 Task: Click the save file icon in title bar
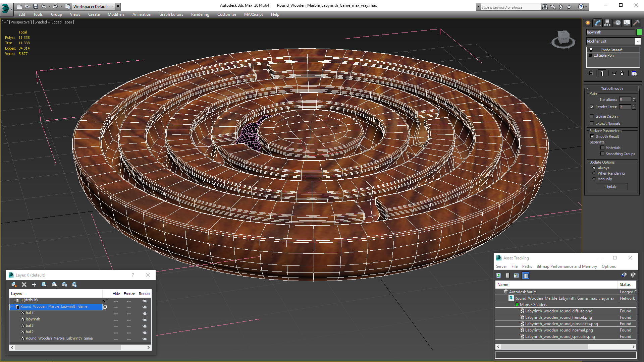(35, 6)
